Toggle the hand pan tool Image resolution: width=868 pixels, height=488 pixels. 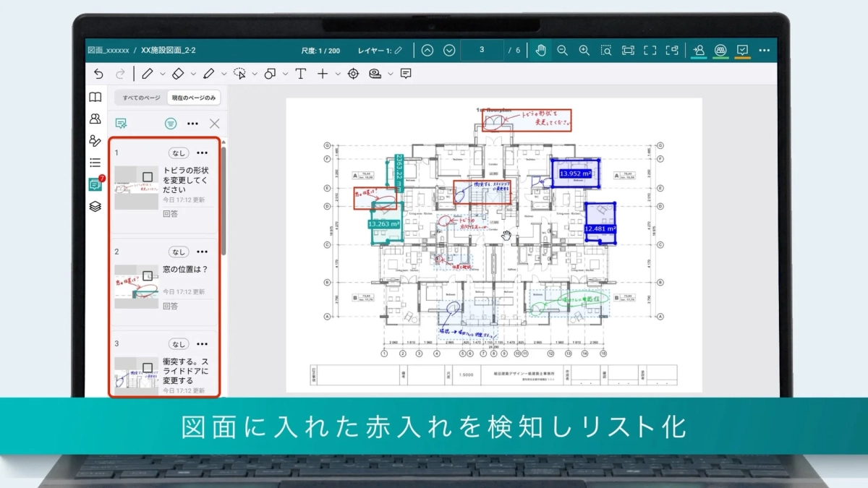[540, 50]
